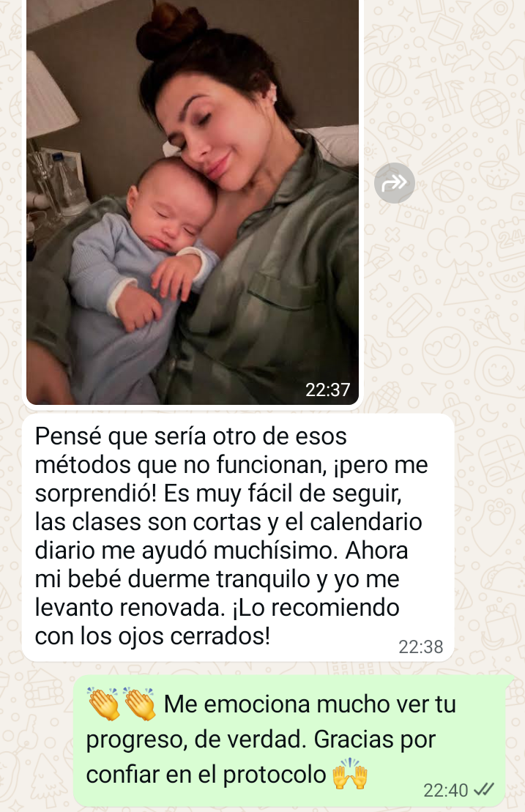Tap the double check read receipt

(484, 789)
